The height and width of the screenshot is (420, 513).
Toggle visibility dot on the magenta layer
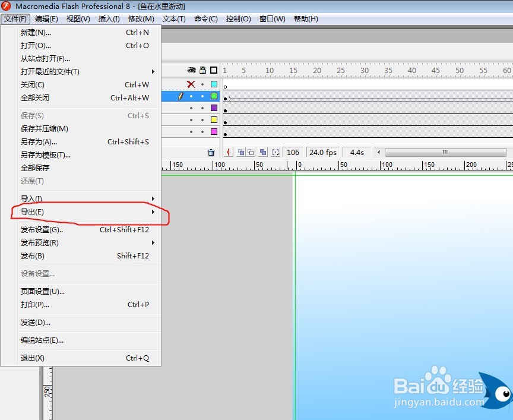coord(191,132)
